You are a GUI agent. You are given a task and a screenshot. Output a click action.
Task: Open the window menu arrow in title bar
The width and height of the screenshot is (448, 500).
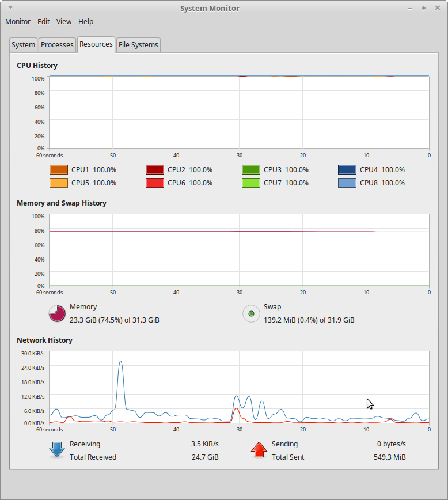pos(10,7)
